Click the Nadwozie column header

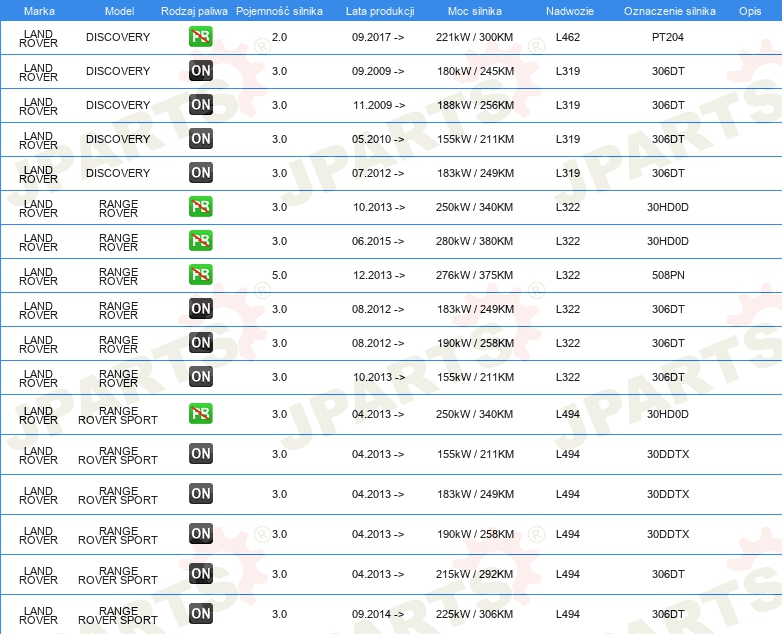pos(570,11)
